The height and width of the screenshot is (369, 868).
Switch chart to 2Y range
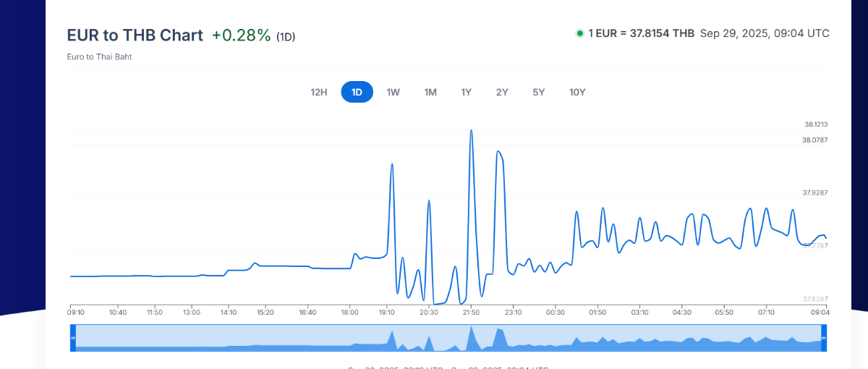click(x=502, y=92)
